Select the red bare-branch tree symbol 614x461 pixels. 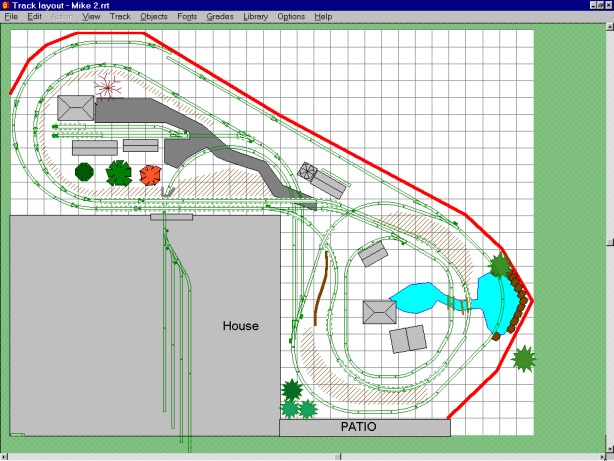107,87
